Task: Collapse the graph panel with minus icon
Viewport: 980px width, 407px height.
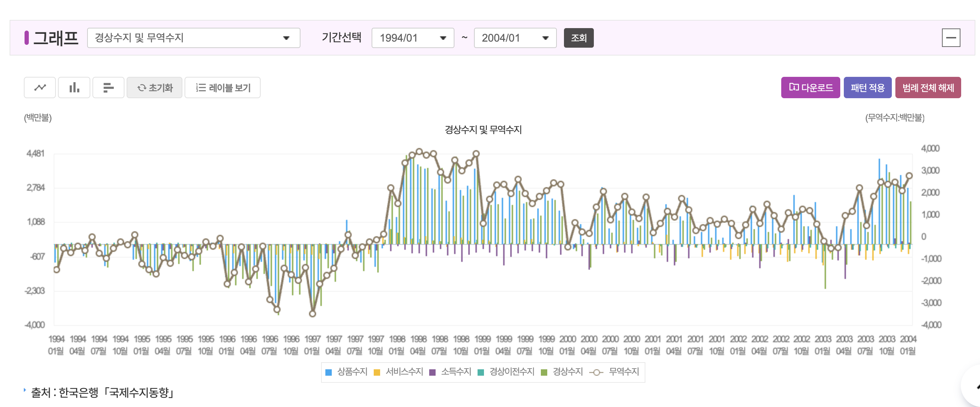Action: (x=951, y=38)
